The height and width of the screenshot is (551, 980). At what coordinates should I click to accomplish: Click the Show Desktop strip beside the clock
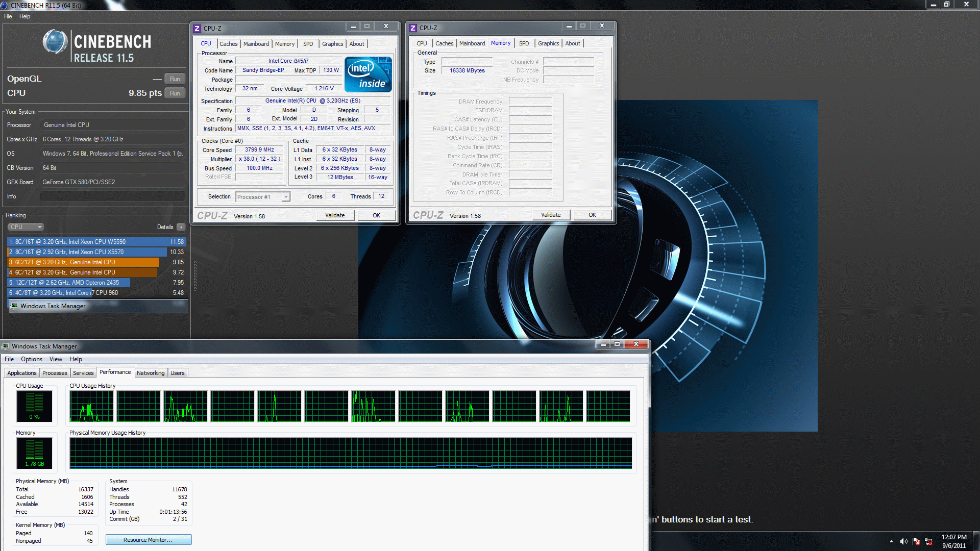coord(976,541)
